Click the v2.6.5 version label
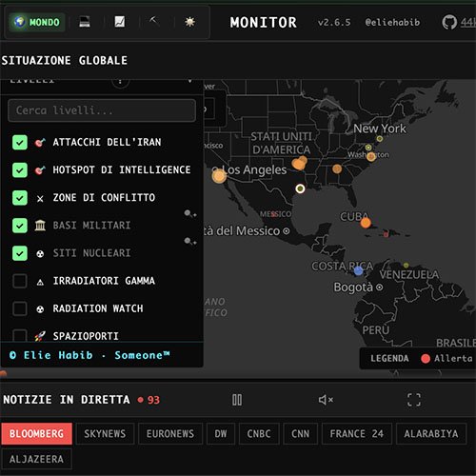The width and height of the screenshot is (476, 476). click(334, 23)
